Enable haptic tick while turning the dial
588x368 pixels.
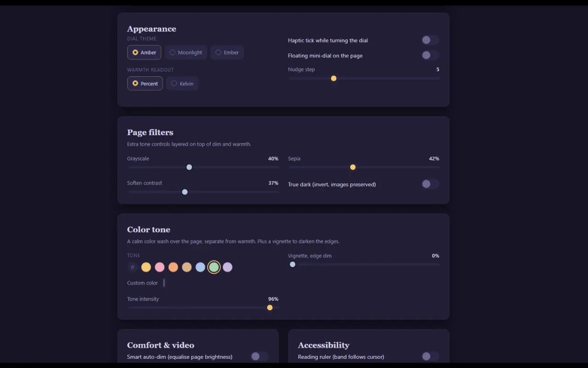pos(430,40)
